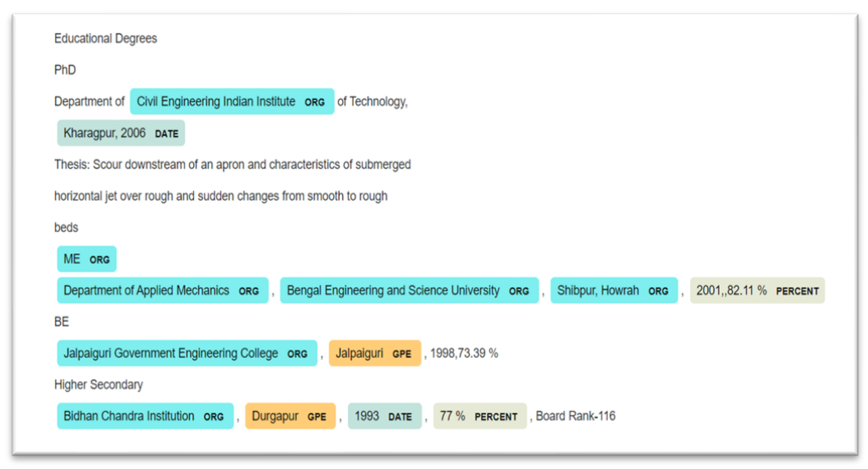
Task: Click the 'Board Rank-116' text
Action: click(575, 416)
